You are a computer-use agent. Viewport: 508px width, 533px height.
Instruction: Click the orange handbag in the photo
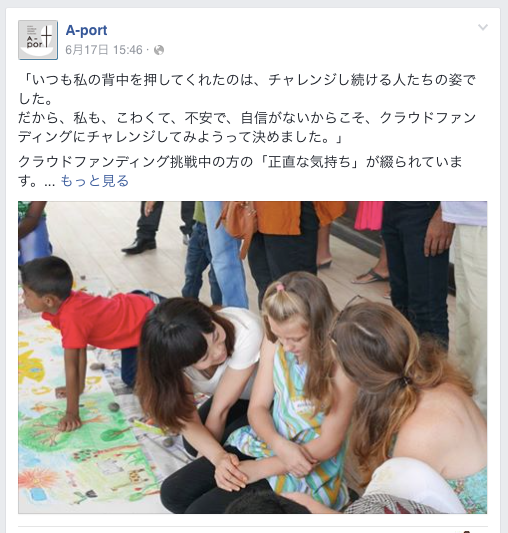[x=238, y=223]
